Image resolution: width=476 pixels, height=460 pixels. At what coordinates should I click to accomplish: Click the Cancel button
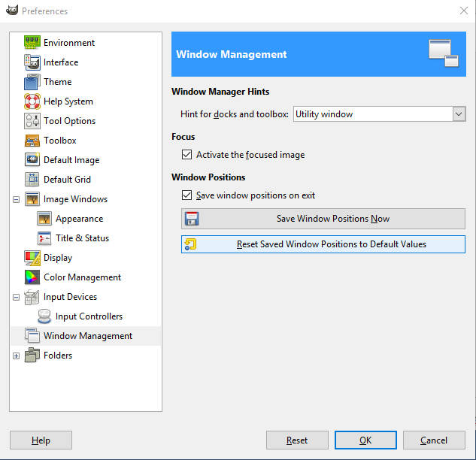coord(434,440)
